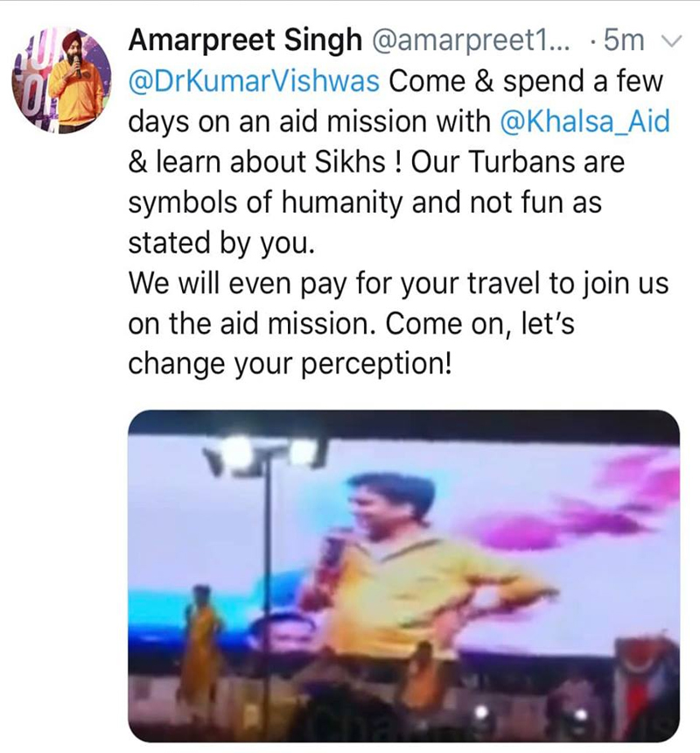The height and width of the screenshot is (753, 700).
Task: Open Amarpreet Singh's profile picture
Action: (61, 80)
